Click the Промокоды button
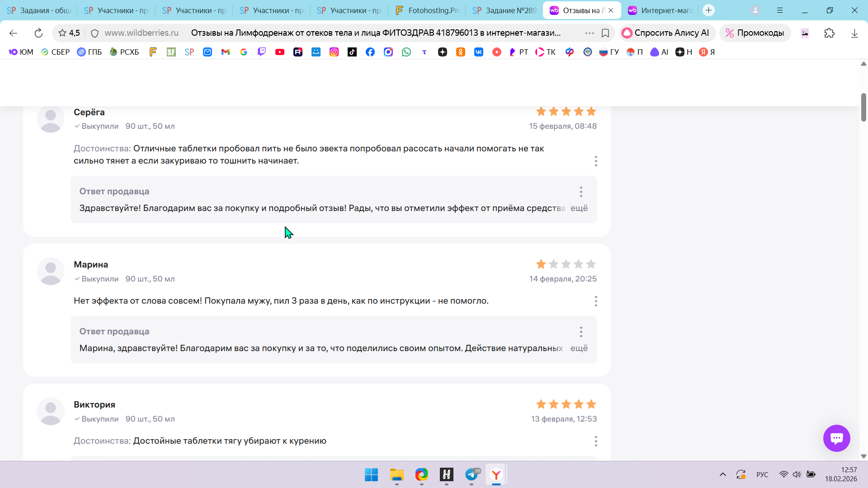868x488 pixels. 755,33
